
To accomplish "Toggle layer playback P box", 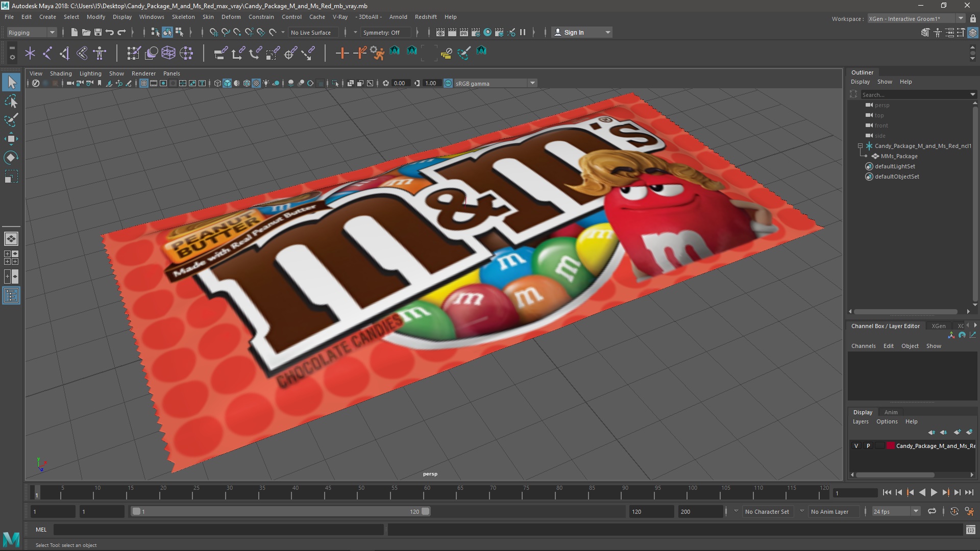I will click(868, 445).
